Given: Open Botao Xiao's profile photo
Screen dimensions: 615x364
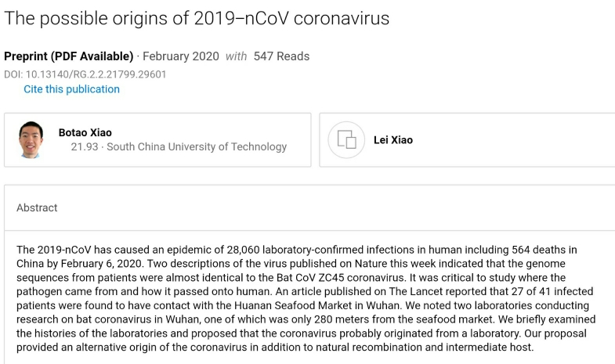Looking at the screenshot, I should point(31,139).
